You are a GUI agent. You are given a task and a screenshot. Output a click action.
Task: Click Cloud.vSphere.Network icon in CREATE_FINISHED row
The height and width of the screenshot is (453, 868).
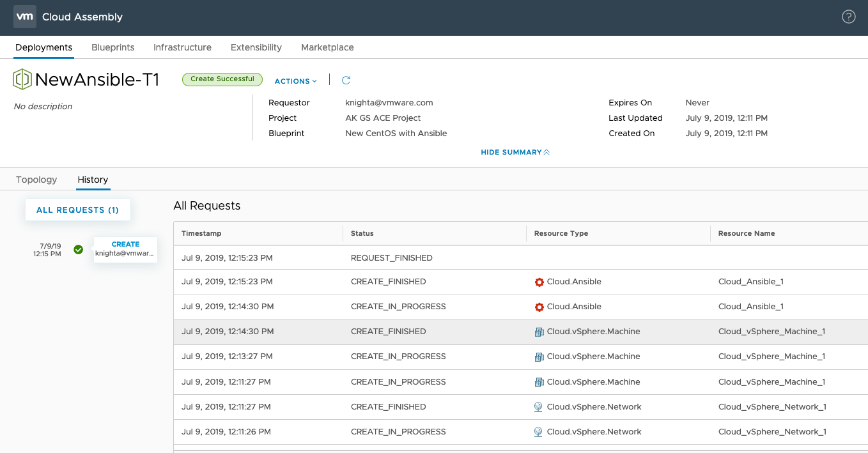point(539,407)
